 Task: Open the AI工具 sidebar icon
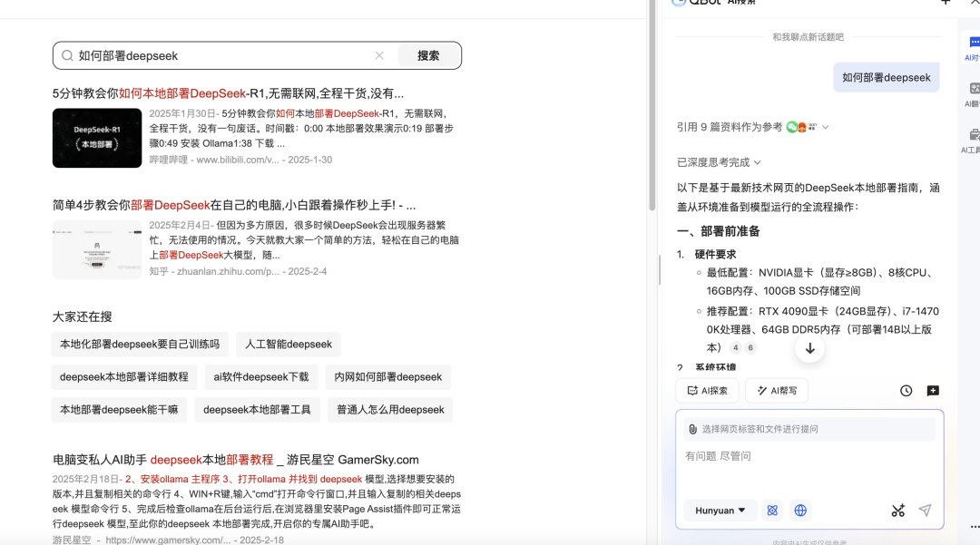971,141
